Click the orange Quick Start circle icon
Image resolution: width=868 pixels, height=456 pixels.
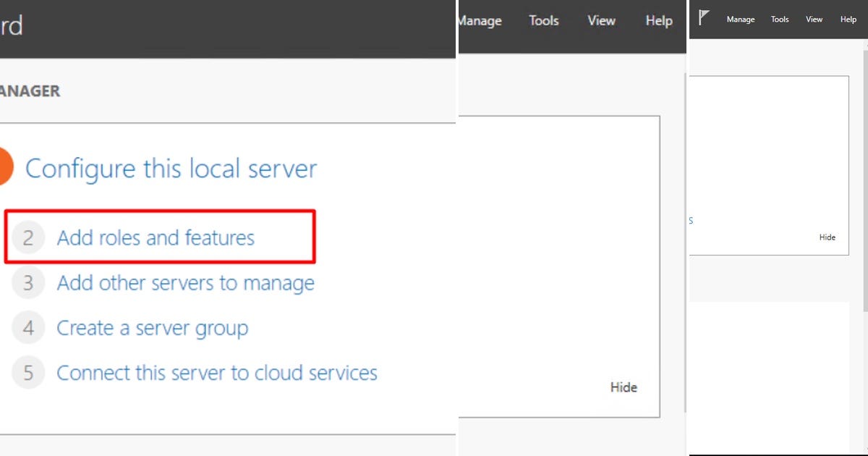6,166
